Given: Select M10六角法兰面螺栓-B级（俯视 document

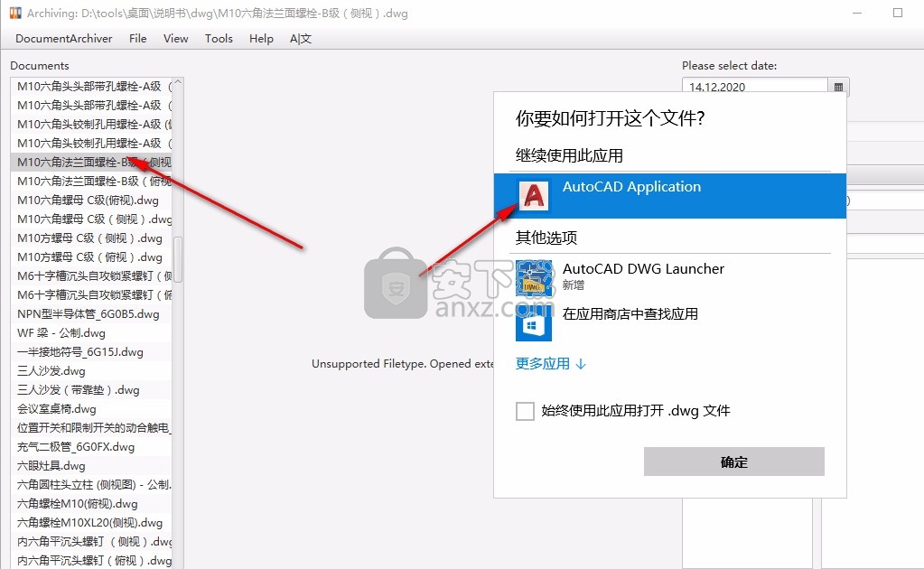Looking at the screenshot, I should [91, 181].
